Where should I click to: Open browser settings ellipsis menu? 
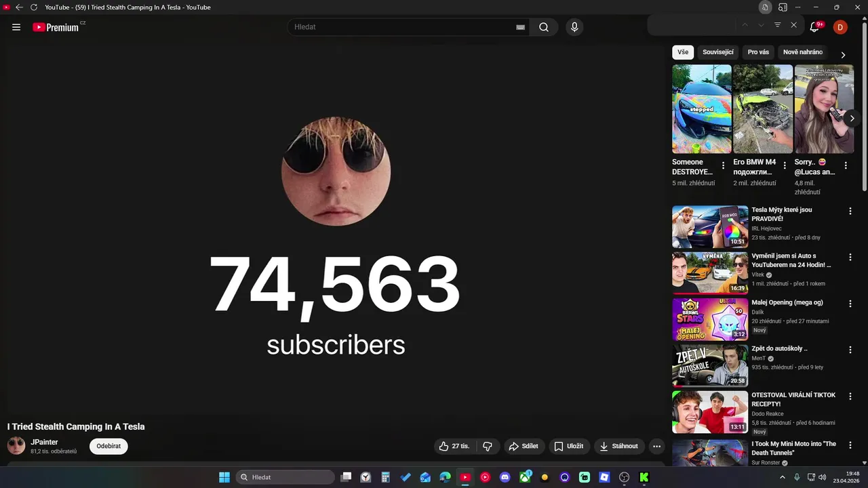[x=798, y=7]
